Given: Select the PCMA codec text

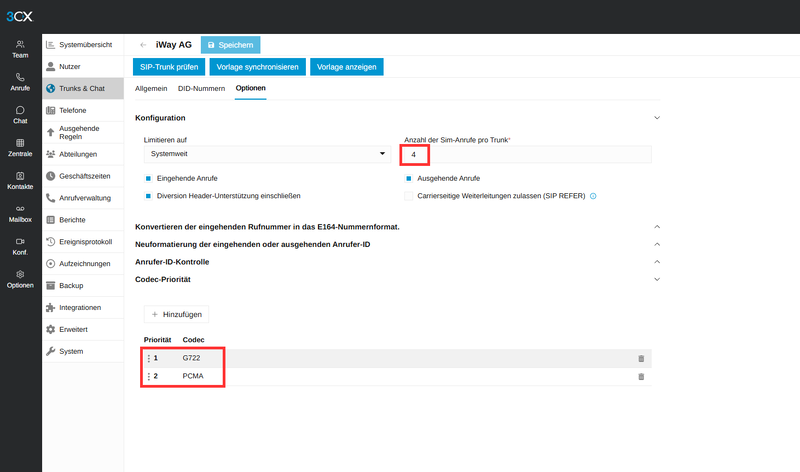Looking at the screenshot, I should 193,376.
